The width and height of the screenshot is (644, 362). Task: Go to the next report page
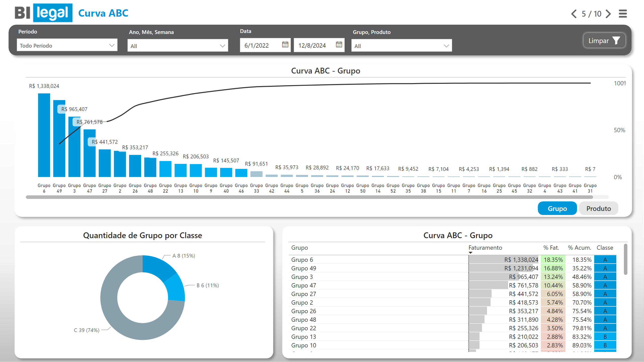coord(608,14)
